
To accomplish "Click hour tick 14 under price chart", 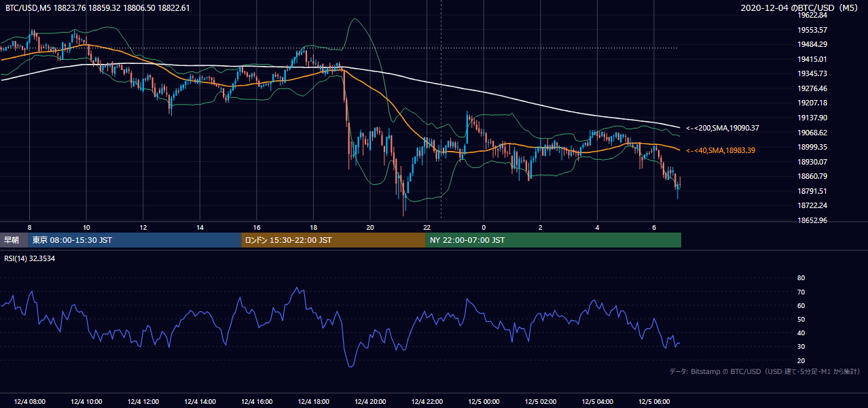I will point(200,227).
